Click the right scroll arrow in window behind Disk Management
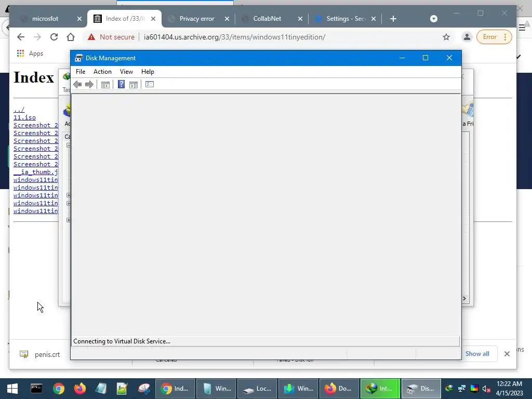 464,298
